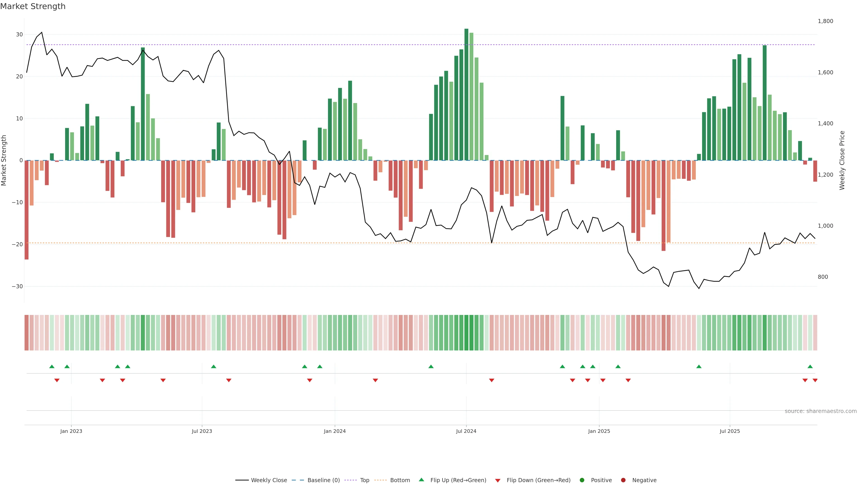
Task: Click the red Flip Down triangle legend icon
Action: tap(498, 480)
